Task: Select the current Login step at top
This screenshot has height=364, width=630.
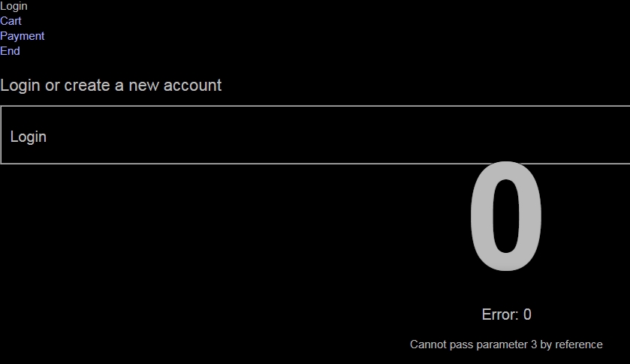Action: point(14,6)
